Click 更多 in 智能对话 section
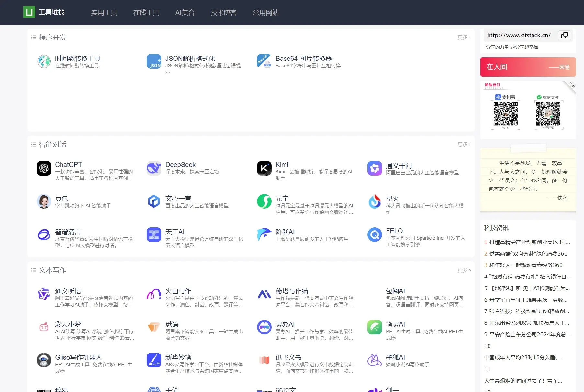Image resolution: width=584 pixels, height=392 pixels. pos(465,144)
